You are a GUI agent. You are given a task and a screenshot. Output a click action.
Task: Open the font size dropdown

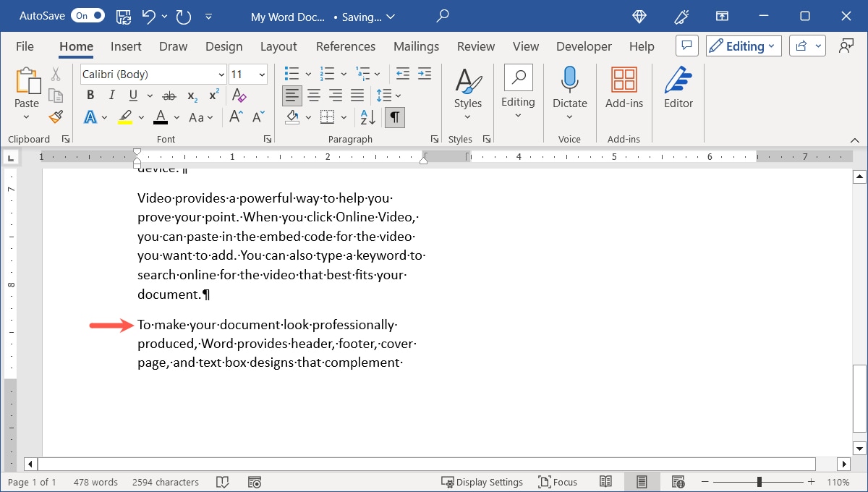(260, 74)
